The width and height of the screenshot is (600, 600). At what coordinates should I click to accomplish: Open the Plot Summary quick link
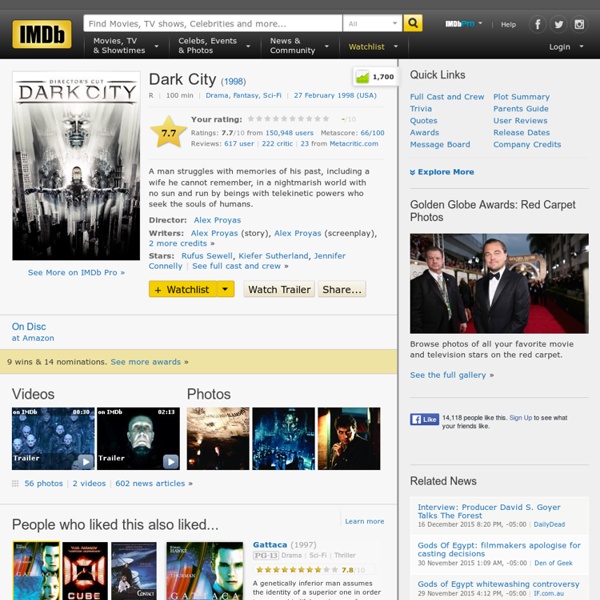[521, 97]
